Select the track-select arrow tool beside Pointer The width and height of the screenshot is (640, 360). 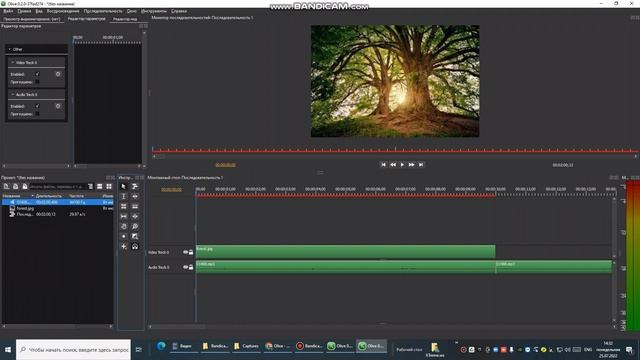(x=135, y=187)
